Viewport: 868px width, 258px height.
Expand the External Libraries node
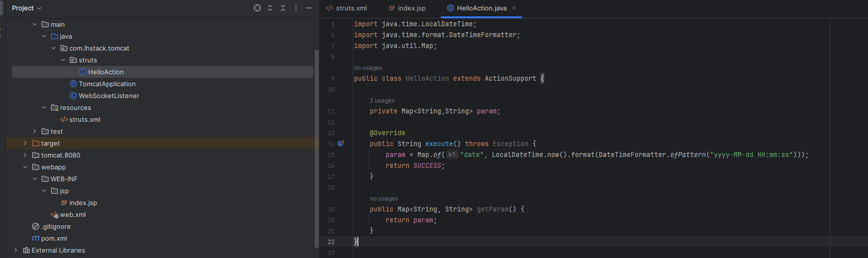click(x=16, y=251)
